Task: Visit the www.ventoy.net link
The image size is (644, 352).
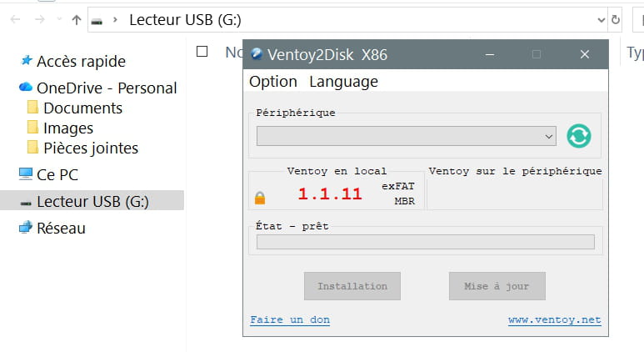Action: (x=554, y=320)
